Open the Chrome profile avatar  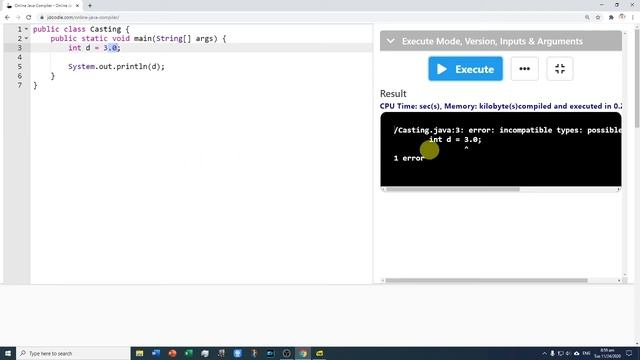point(622,17)
